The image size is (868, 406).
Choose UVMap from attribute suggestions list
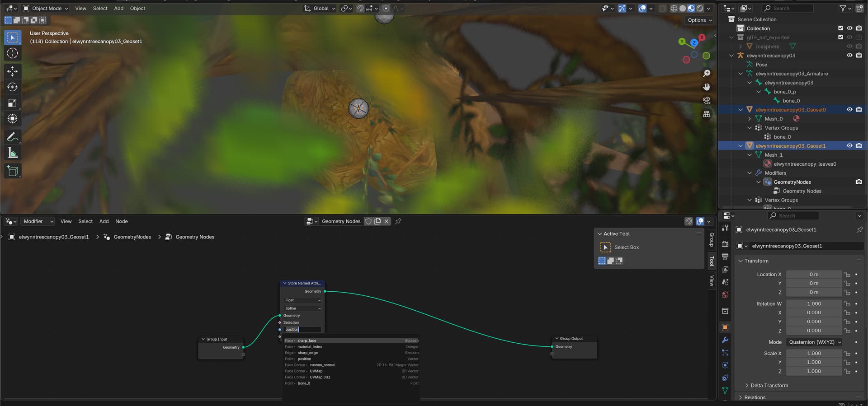[316, 371]
